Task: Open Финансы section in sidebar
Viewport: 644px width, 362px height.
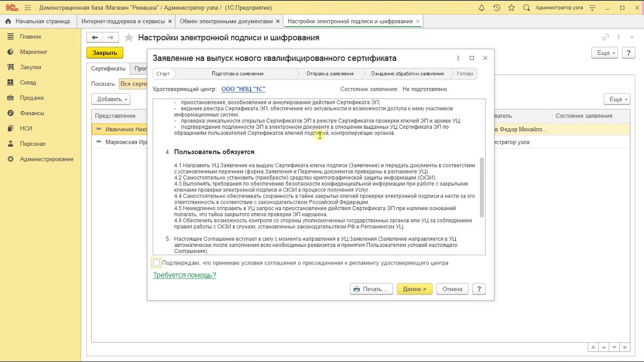Action: click(32, 113)
